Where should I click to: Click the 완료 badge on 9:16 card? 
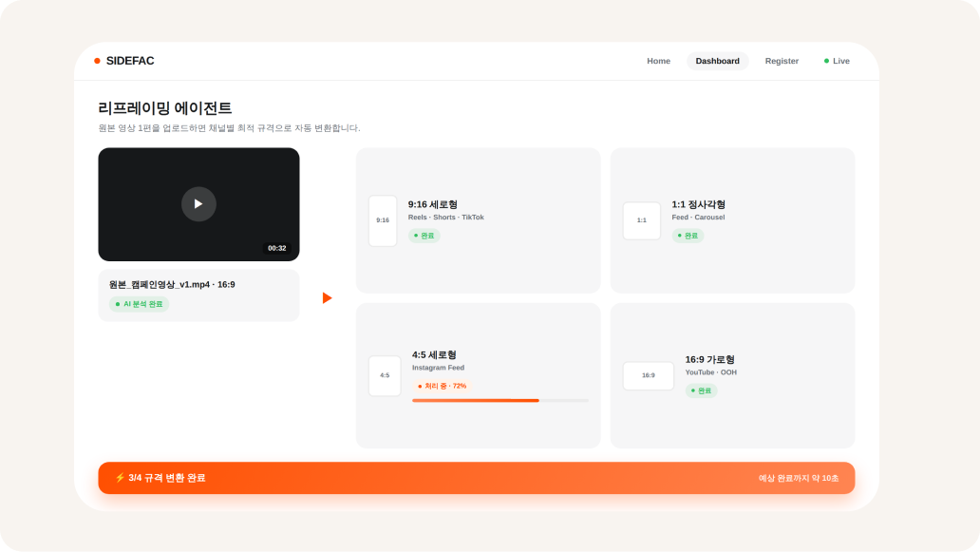424,236
